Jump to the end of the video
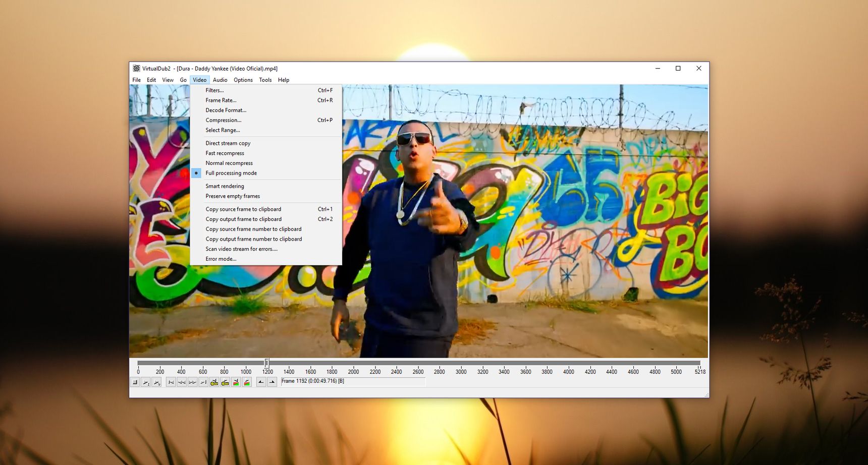 pyautogui.click(x=203, y=382)
